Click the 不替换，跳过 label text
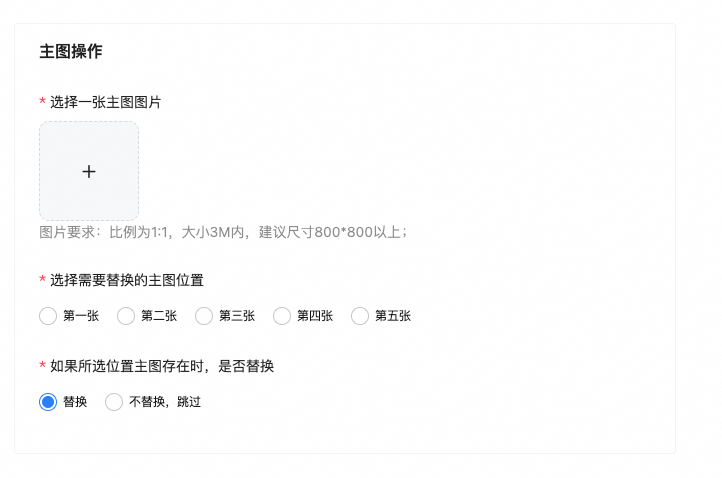Viewport: 722px width, 478px height. pyautogui.click(x=165, y=402)
